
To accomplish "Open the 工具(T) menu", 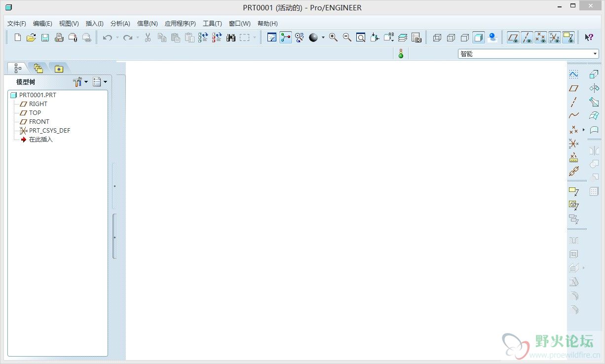I will tap(212, 23).
